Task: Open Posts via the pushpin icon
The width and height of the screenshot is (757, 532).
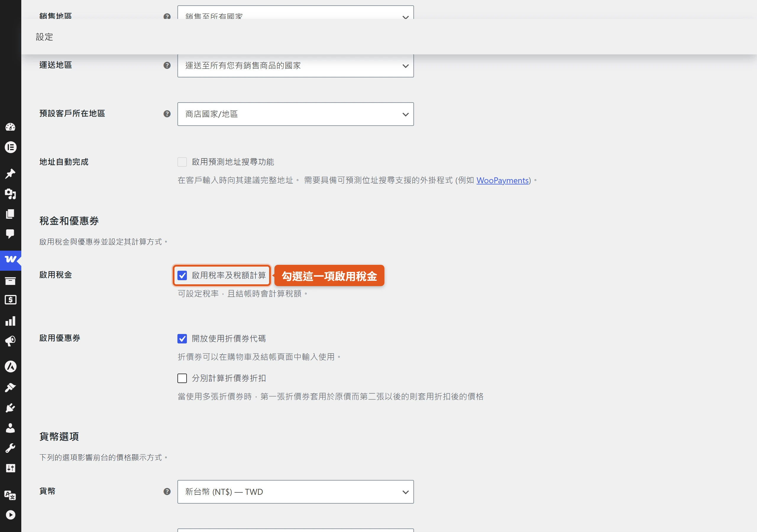Action: coord(10,174)
